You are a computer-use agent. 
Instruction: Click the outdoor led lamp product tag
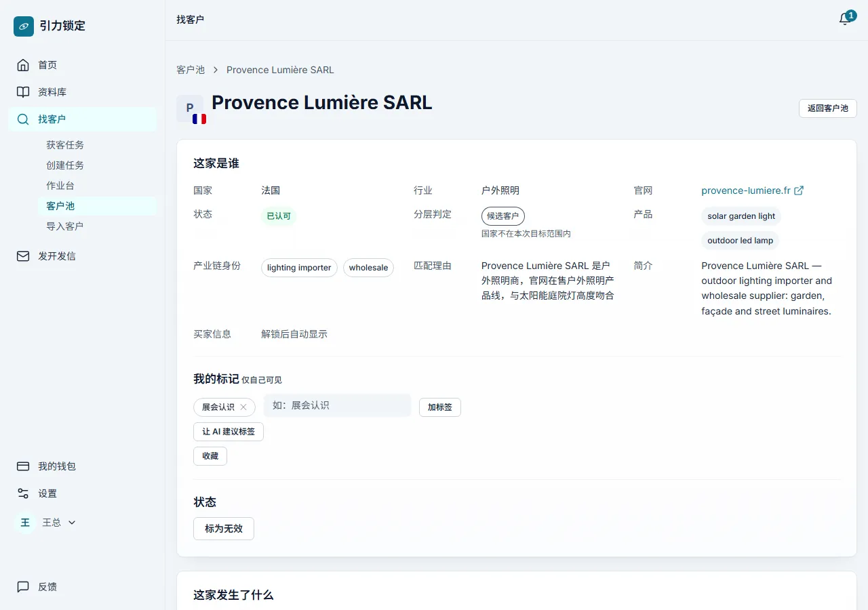[741, 241]
